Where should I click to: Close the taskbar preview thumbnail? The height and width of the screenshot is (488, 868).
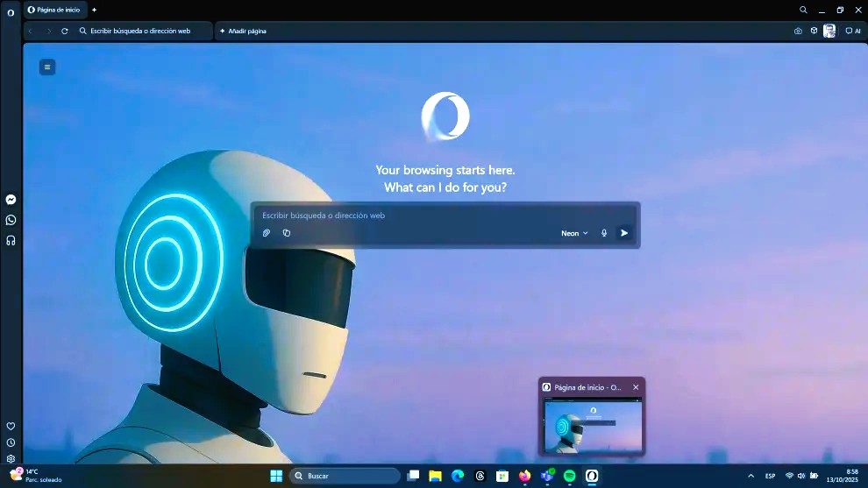(636, 386)
